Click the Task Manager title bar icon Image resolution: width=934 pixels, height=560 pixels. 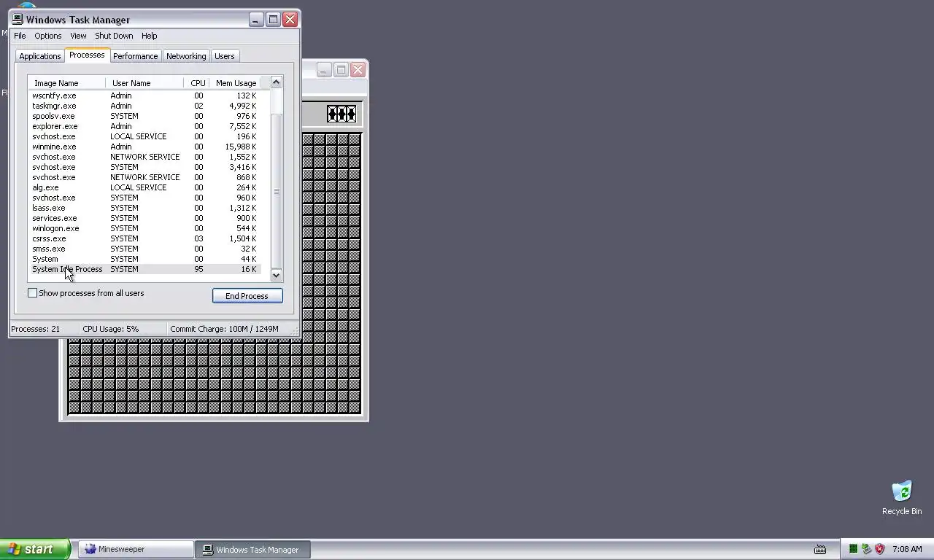(18, 20)
